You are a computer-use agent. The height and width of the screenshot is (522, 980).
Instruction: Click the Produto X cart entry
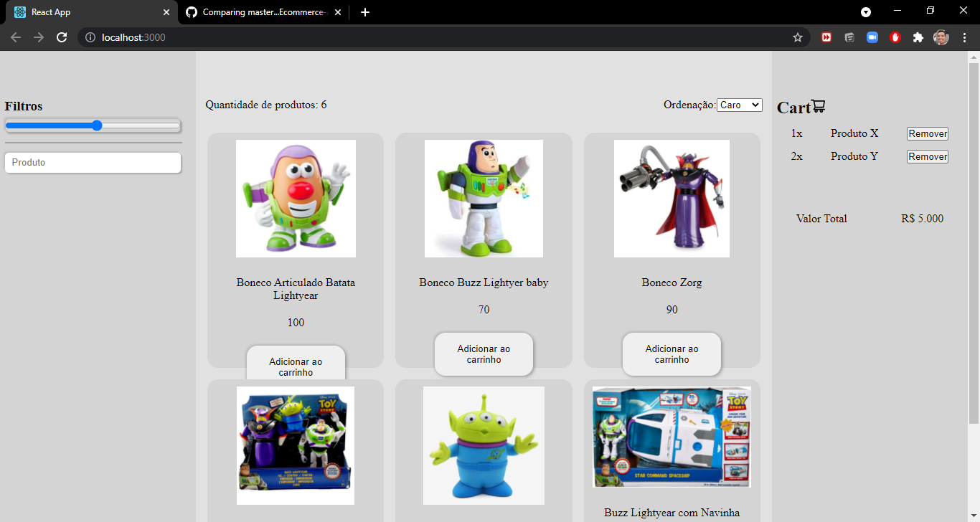click(854, 133)
